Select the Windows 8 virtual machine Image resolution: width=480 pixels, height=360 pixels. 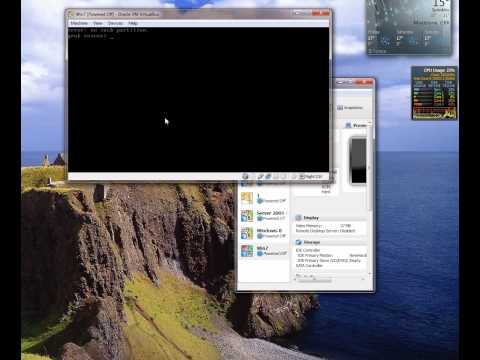[264, 233]
